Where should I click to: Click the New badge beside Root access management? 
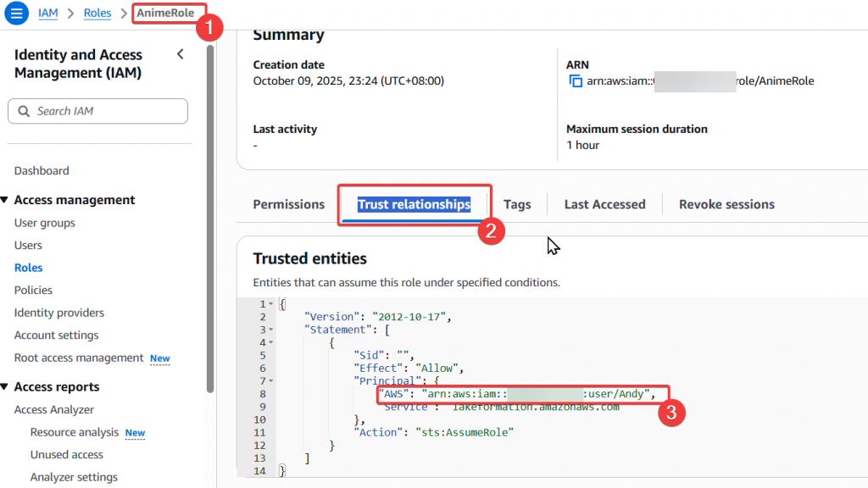160,358
